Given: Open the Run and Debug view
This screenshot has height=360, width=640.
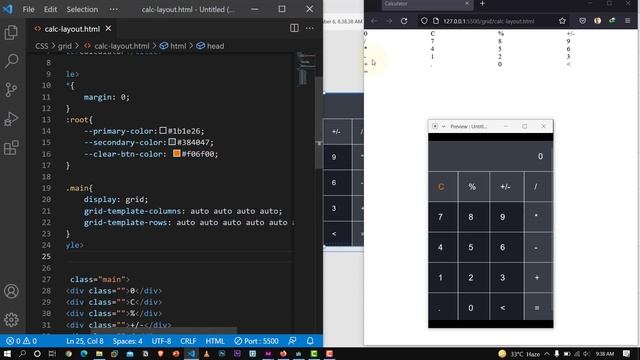Looking at the screenshot, I should (x=11, y=119).
